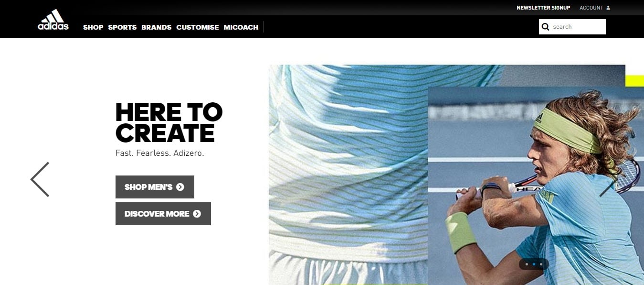Open the ACCOUNT link
The height and width of the screenshot is (285, 644).
(591, 8)
